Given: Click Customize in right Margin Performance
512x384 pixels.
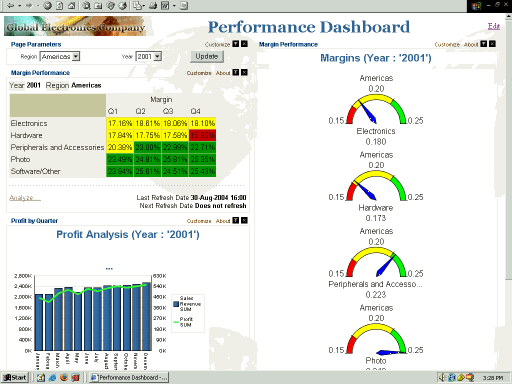Looking at the screenshot, I should [447, 44].
